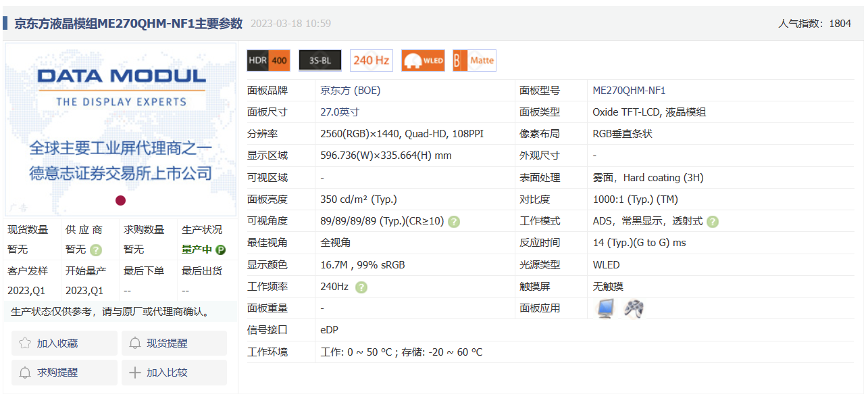The width and height of the screenshot is (868, 403).
Task: Click the gamepad application icon in 面板应用
Action: tap(633, 308)
